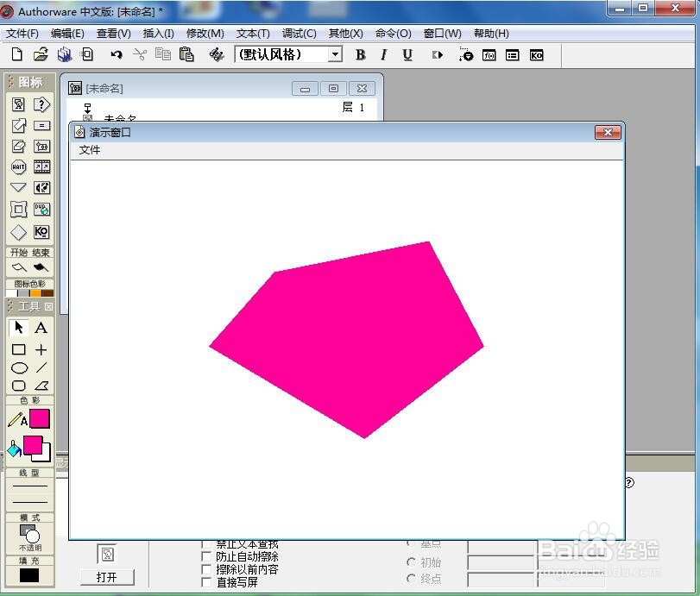Undo the last action
Screen dimensions: 700x596
116,54
